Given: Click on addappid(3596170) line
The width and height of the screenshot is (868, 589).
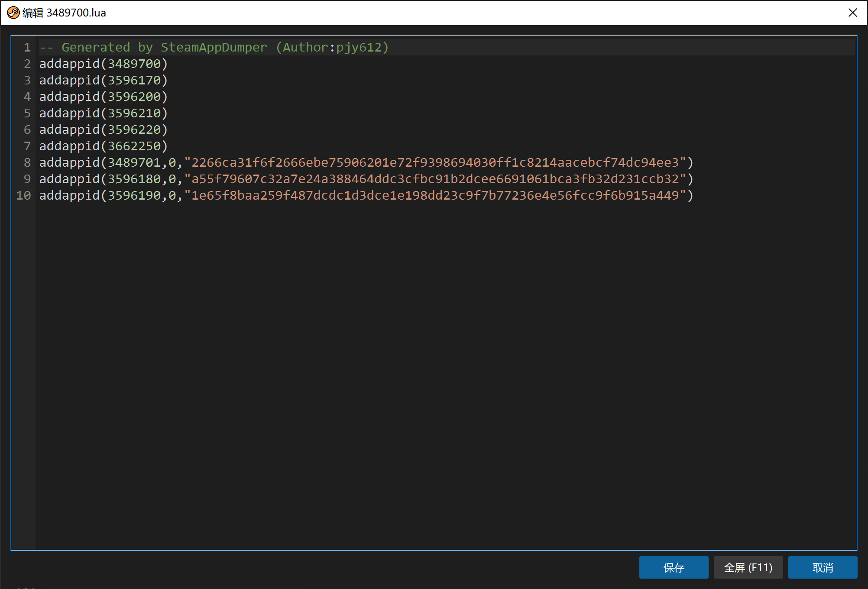Looking at the screenshot, I should coord(103,80).
